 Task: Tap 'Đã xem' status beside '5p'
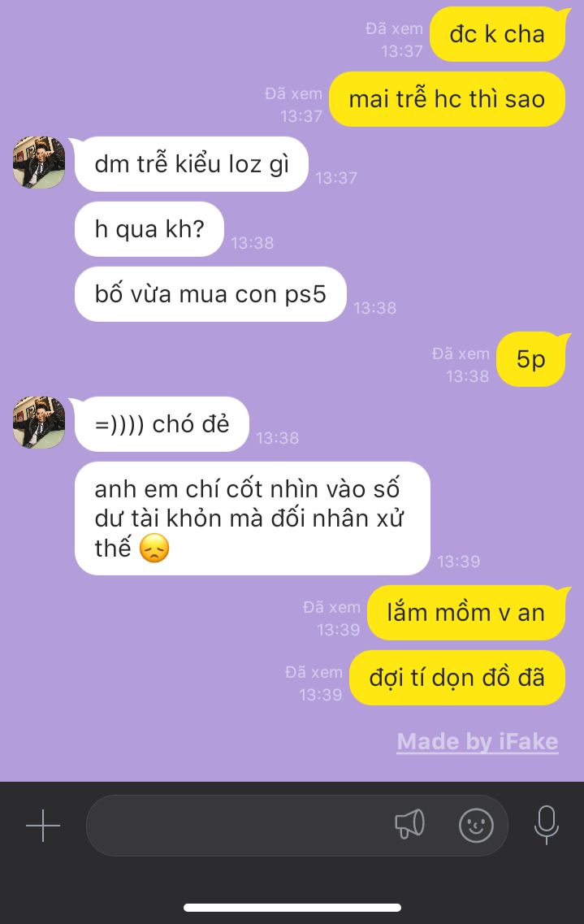(461, 354)
